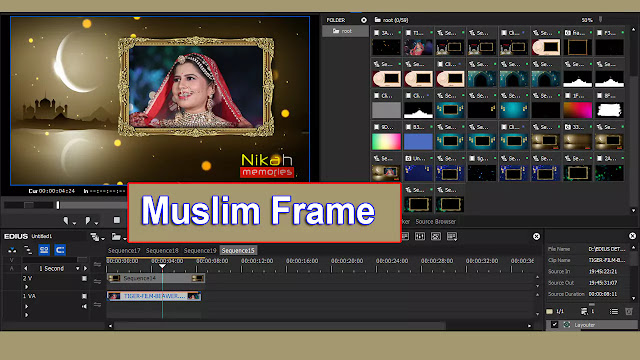Screen dimensions: 640x360
Task: Open toggle palette display dropdown icon
Action: 452,236
